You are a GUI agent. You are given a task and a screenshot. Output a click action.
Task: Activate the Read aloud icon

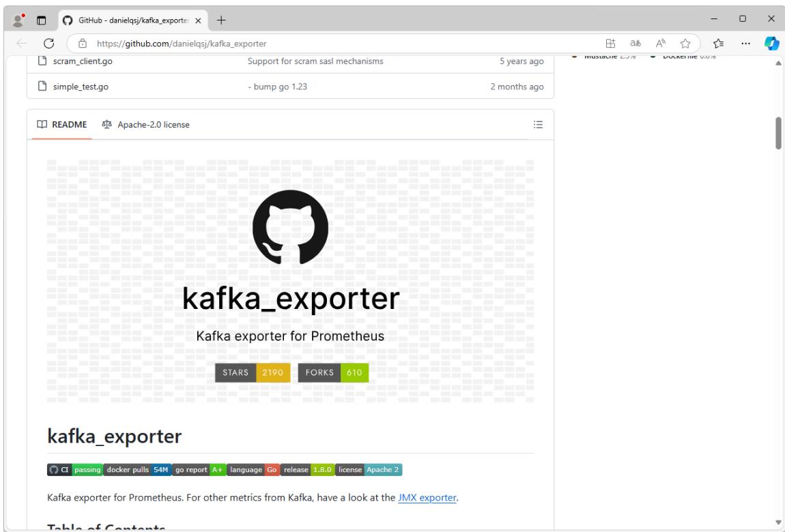tap(660, 44)
